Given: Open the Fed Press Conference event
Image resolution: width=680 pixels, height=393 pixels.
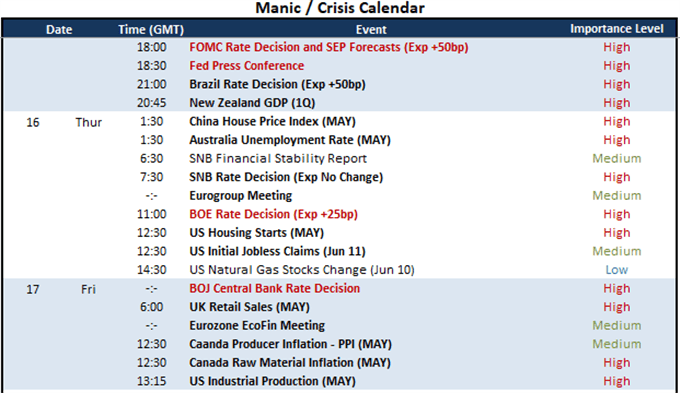Looking at the screenshot, I should click(246, 66).
